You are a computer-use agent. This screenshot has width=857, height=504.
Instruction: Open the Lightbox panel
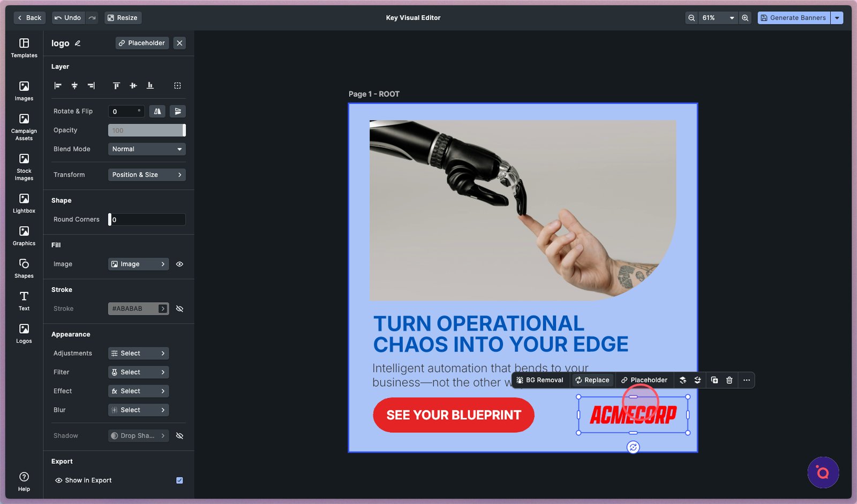pos(24,203)
